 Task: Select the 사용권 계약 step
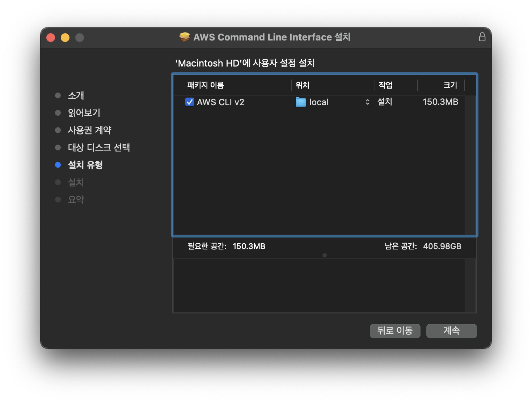click(89, 130)
